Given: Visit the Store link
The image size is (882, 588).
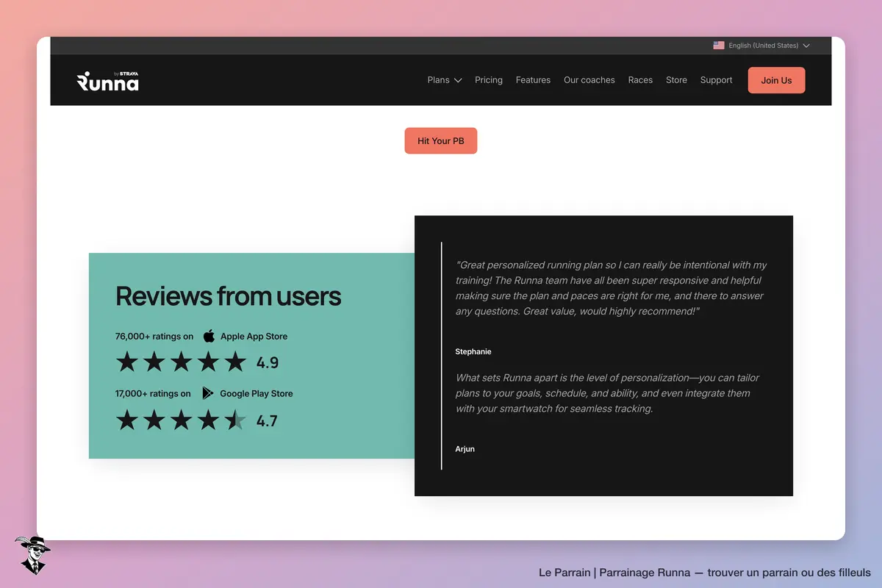Looking at the screenshot, I should click(x=676, y=80).
